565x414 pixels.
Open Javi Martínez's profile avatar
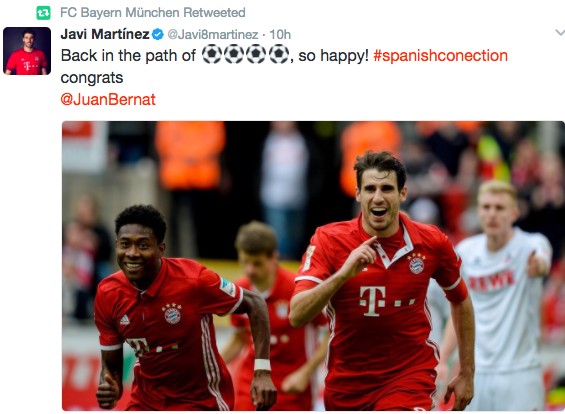tap(27, 51)
